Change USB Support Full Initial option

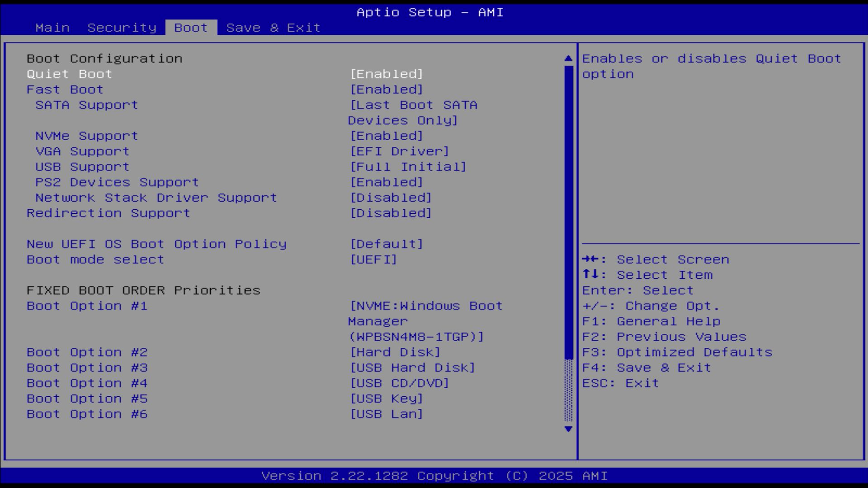(408, 167)
